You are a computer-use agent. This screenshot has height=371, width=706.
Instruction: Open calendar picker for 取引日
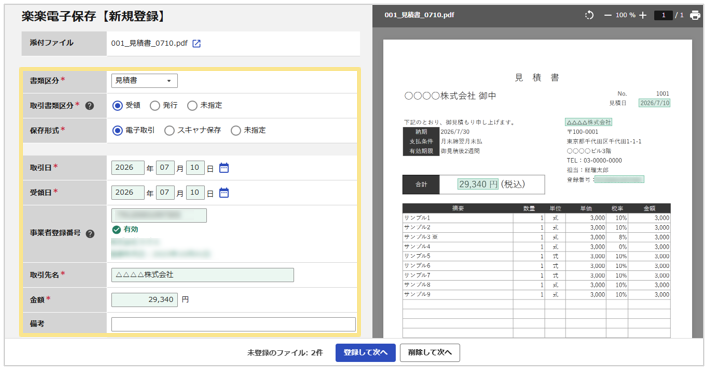224,168
